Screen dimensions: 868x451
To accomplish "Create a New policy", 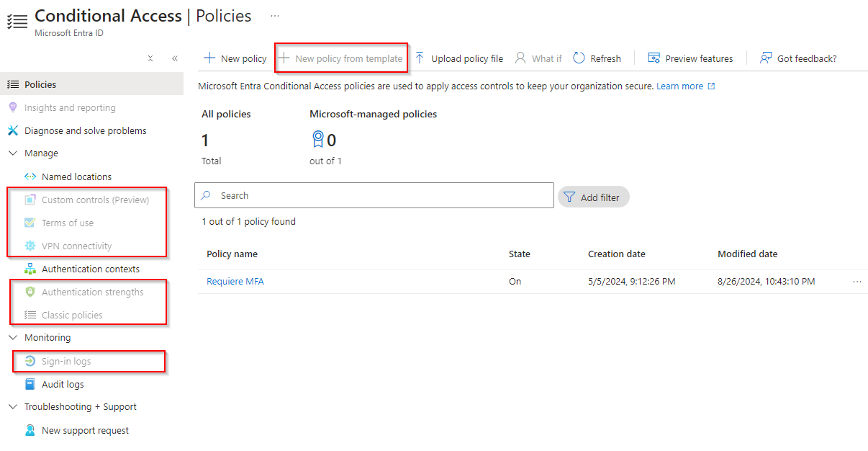I will (235, 58).
